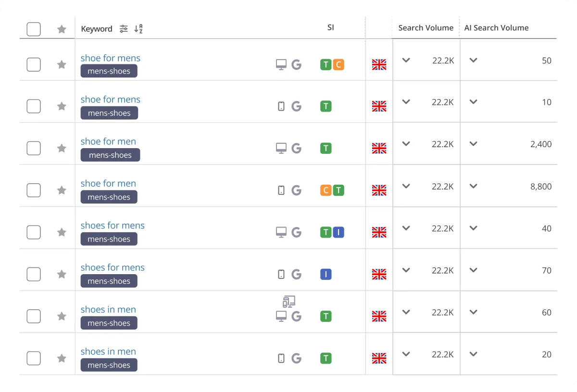Click the UK flag icon on the top row
This screenshot has width=577, height=392.
point(379,64)
